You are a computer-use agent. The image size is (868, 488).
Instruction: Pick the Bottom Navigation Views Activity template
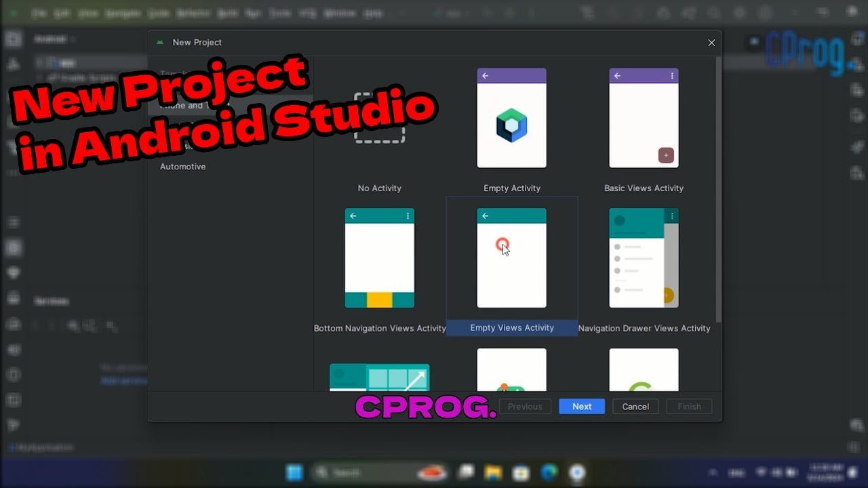379,258
